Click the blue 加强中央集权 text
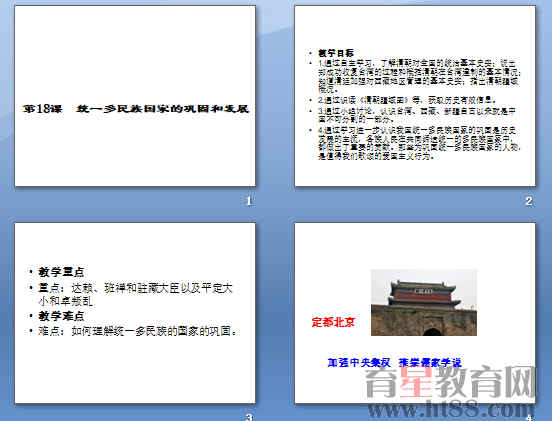Viewport: 552px width, 421px height. (x=359, y=363)
